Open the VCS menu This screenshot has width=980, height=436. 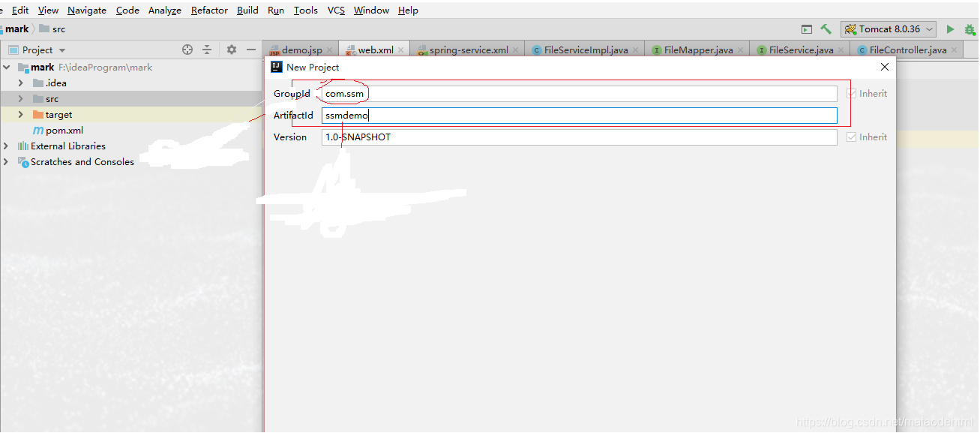coord(336,11)
